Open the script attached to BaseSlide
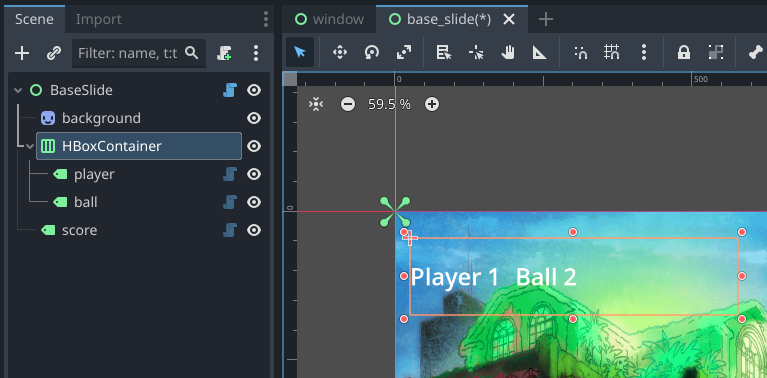Screen dimensions: 767x378 pos(230,90)
